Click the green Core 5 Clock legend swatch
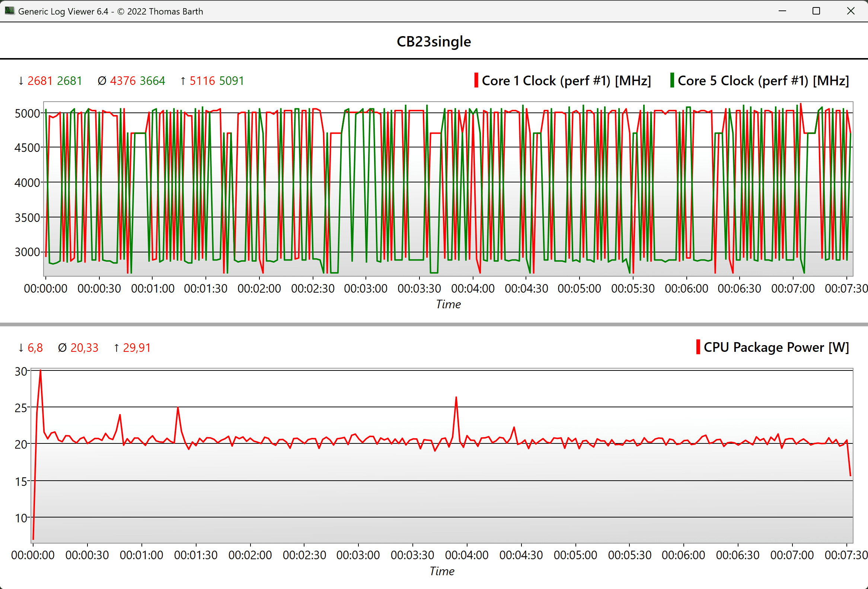This screenshot has height=589, width=868. 672,80
